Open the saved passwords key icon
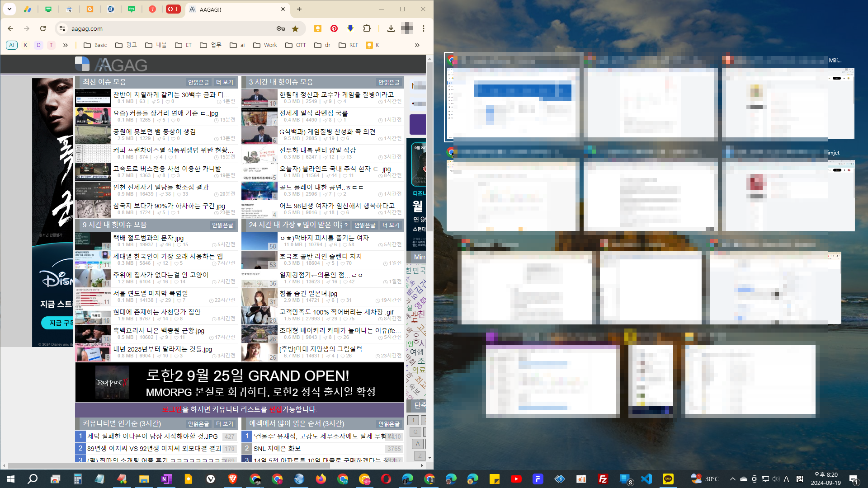The image size is (868, 488). pos(281,28)
